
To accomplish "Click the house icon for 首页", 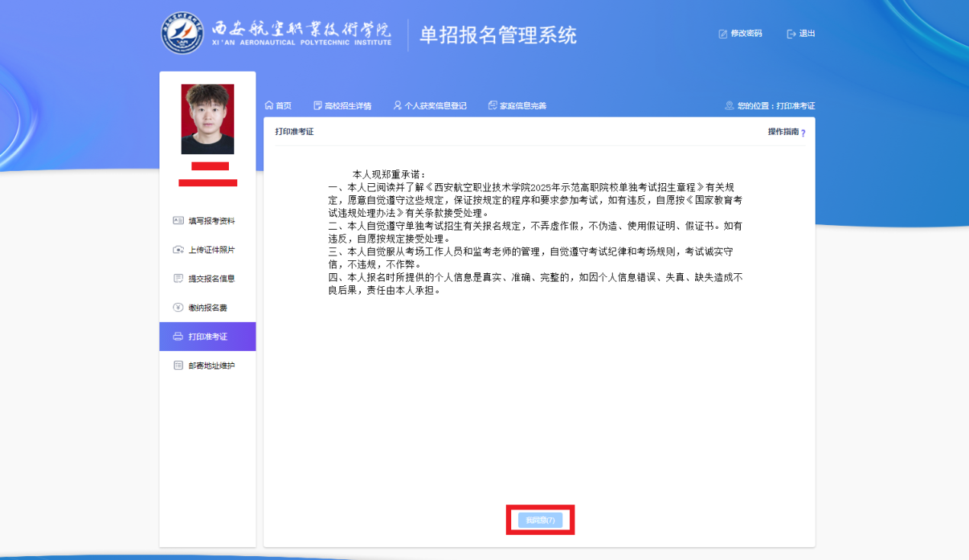I will pyautogui.click(x=269, y=105).
